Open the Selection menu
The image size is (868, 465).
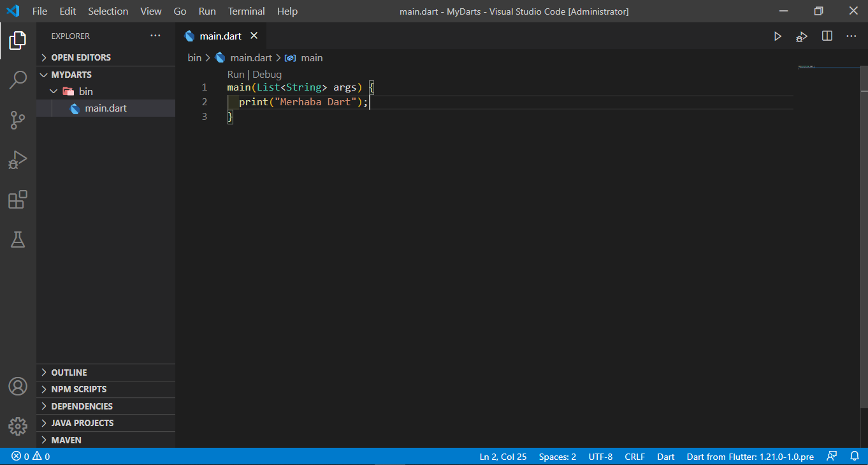tap(108, 11)
